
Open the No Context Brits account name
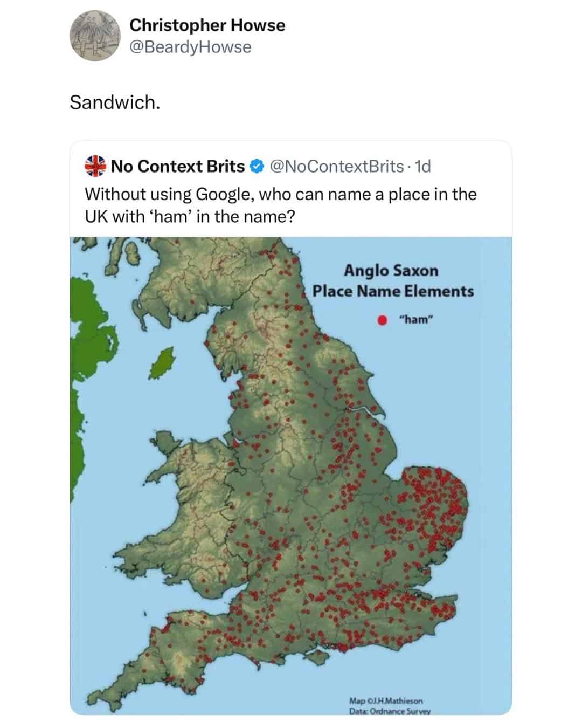[178, 167]
